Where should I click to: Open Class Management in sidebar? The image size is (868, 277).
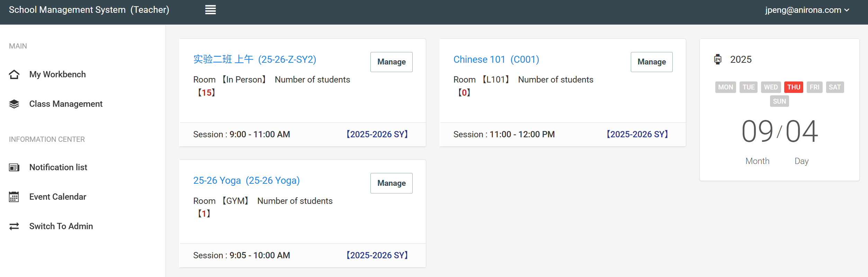click(66, 104)
